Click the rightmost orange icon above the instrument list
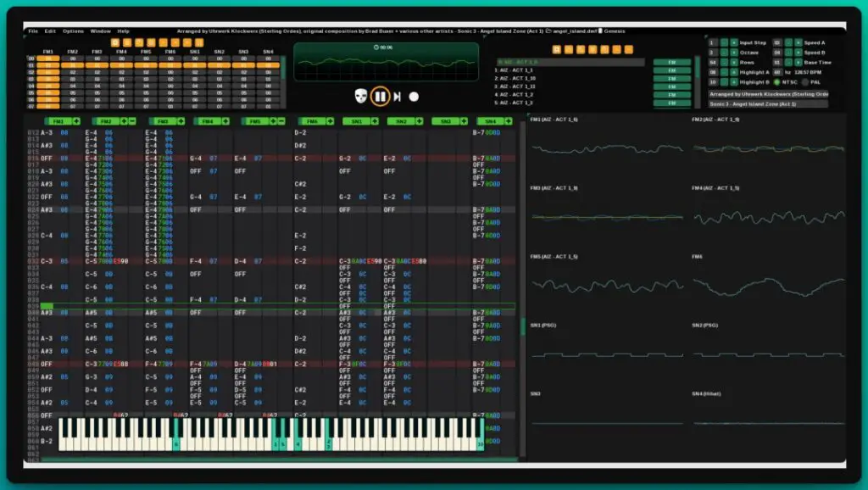The width and height of the screenshot is (868, 490). (x=628, y=48)
